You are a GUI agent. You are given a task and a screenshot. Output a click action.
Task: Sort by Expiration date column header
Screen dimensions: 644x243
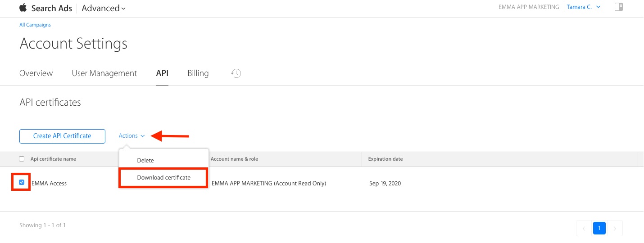click(x=385, y=159)
